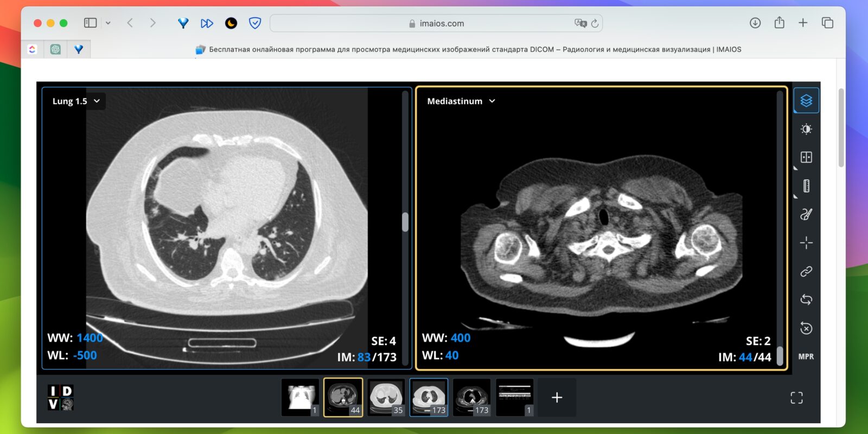Viewport: 868px width, 434px height.
Task: Click the left viewport slice scrollbar handle
Action: tap(405, 222)
